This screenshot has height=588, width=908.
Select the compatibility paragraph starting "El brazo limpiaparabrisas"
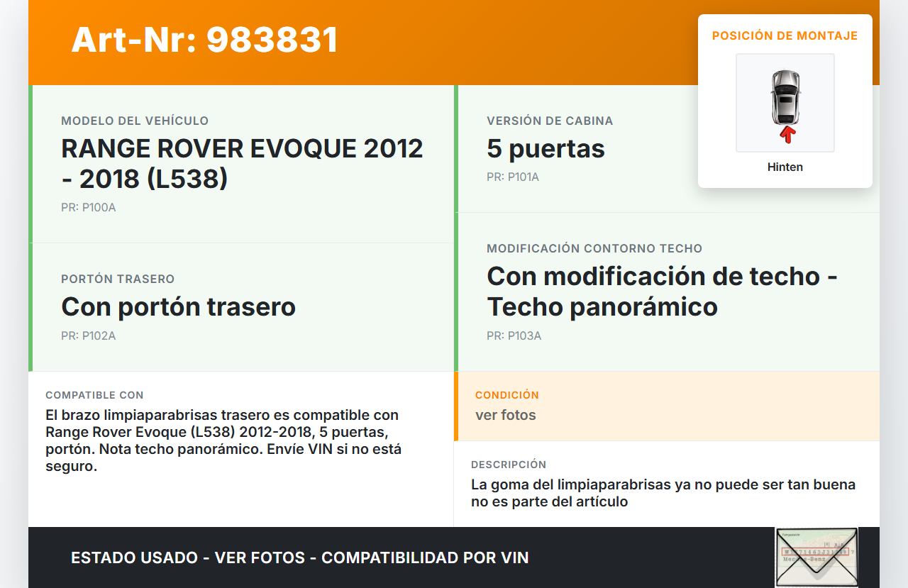point(223,440)
